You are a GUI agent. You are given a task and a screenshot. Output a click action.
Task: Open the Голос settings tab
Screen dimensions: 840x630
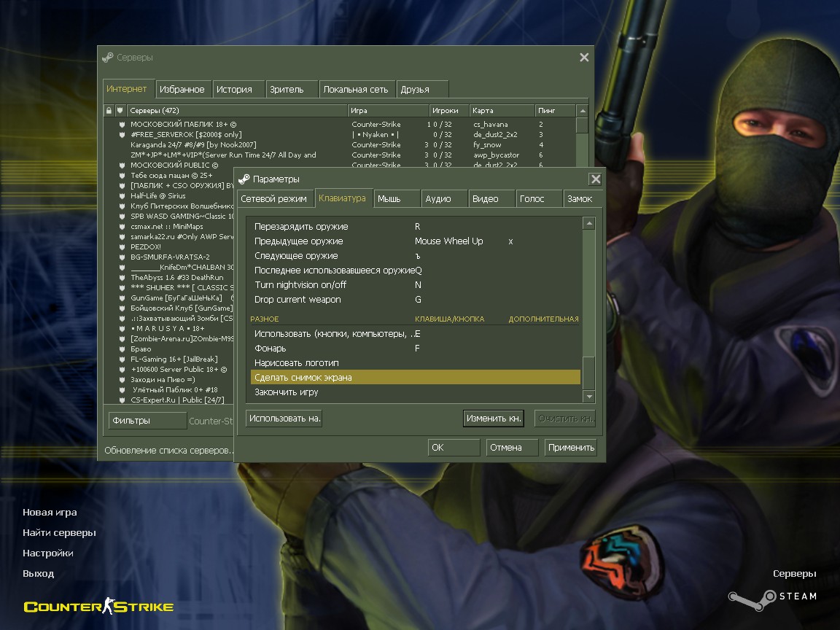click(x=538, y=199)
